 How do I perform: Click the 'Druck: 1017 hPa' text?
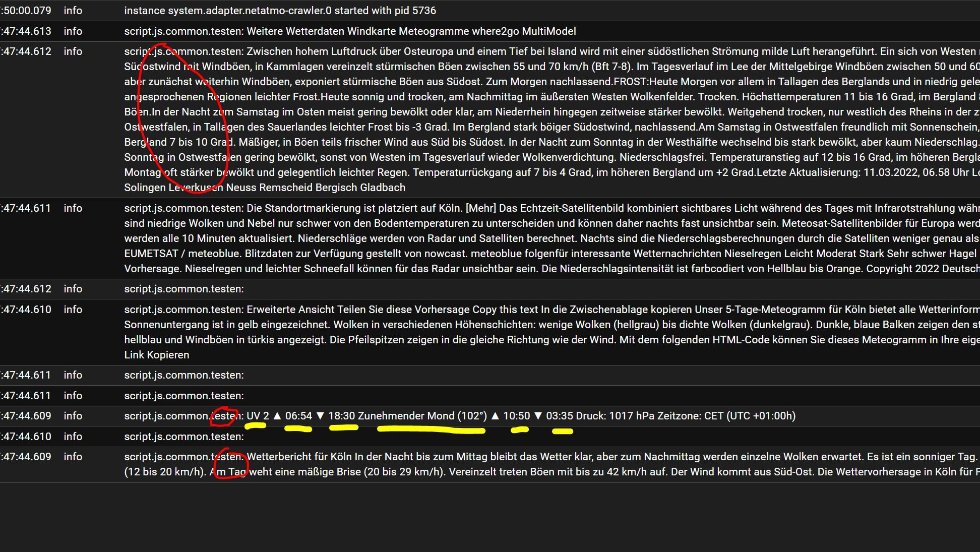point(615,416)
